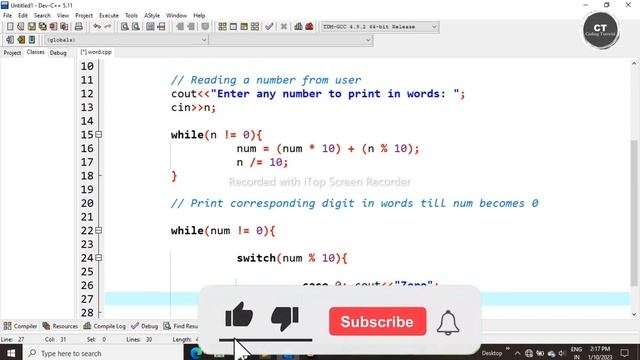
Task: Click line number 20 in gutter
Action: 87,203
